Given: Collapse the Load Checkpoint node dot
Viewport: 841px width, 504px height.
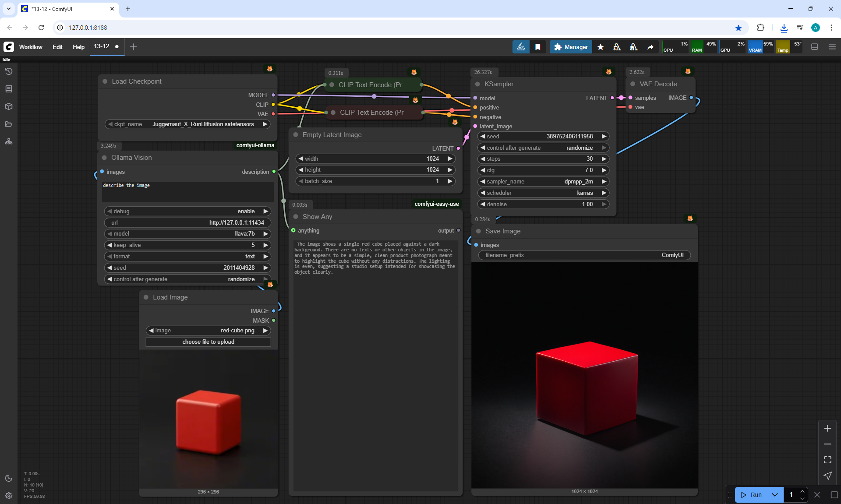Looking at the screenshot, I should click(x=105, y=81).
